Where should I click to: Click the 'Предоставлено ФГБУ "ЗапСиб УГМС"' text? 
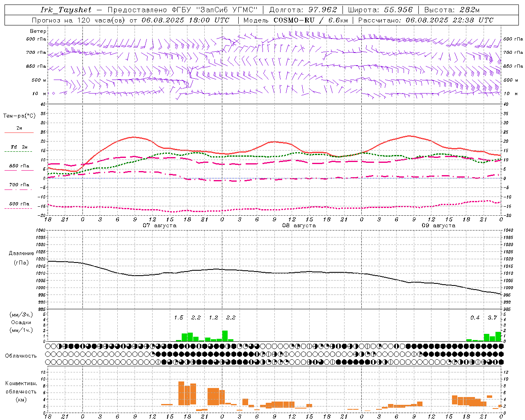click(x=183, y=10)
